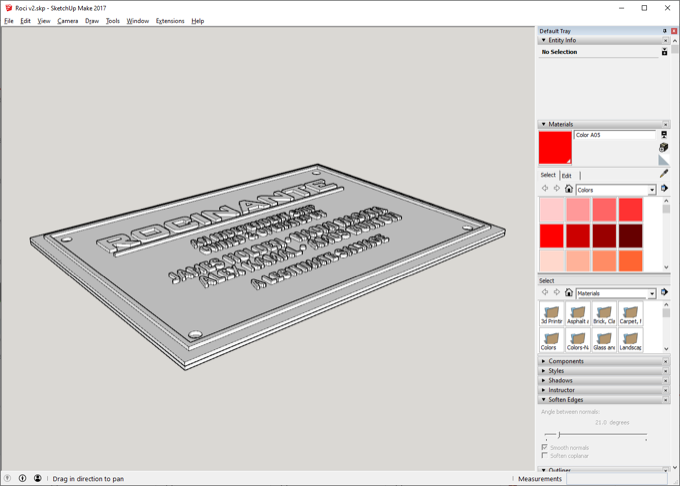Open the Window menu
This screenshot has width=680, height=486.
137,21
